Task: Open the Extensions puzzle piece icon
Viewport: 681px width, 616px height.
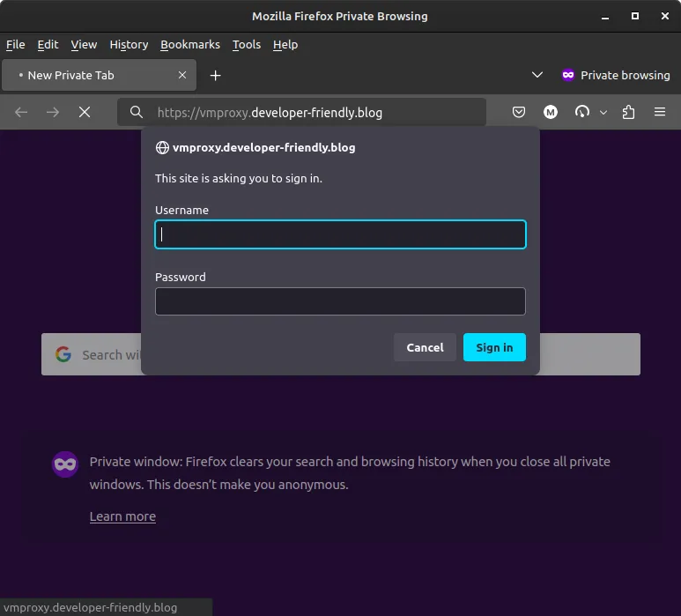Action: (x=628, y=112)
